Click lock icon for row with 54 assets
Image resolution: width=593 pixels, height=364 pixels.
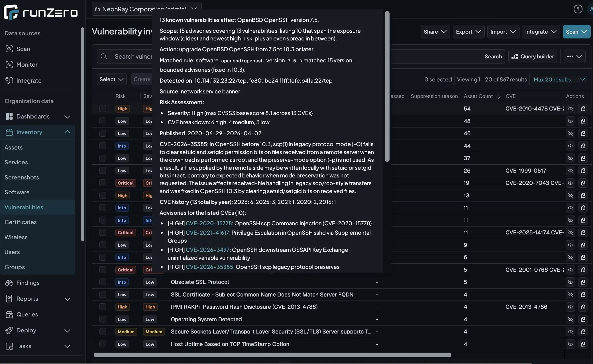tap(583, 109)
